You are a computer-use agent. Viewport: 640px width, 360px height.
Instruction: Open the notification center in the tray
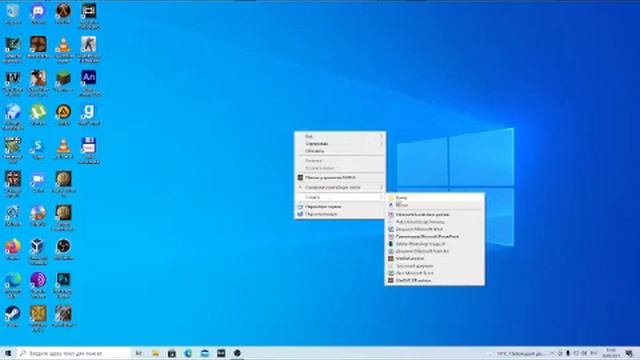tap(629, 353)
